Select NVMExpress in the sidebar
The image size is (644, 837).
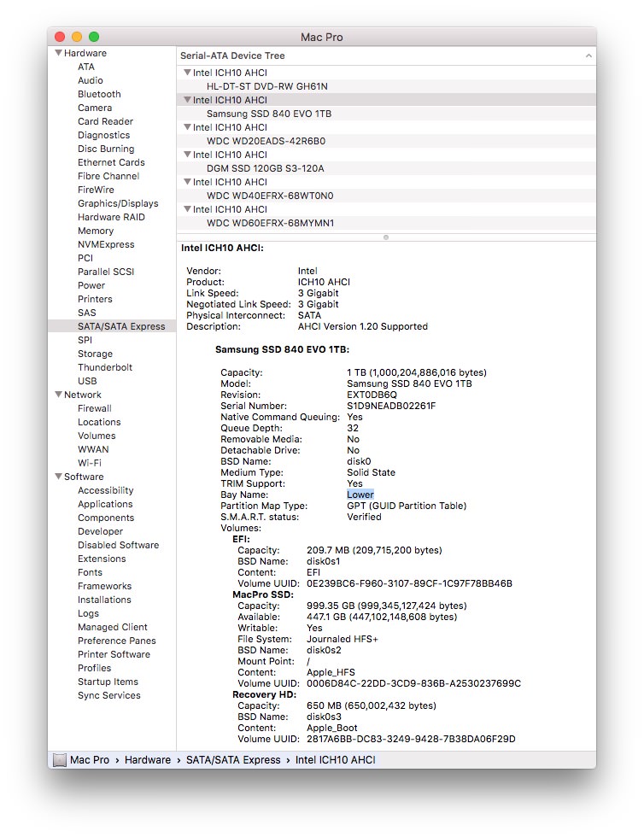pos(106,244)
